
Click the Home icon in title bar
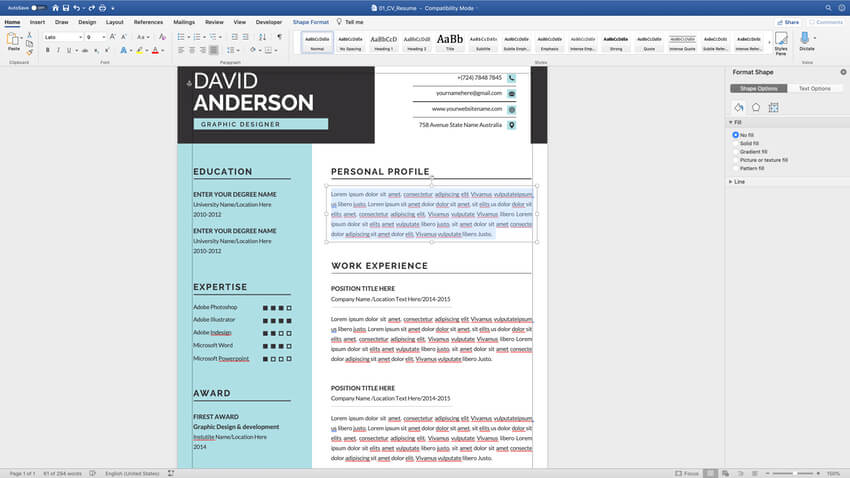55,8
